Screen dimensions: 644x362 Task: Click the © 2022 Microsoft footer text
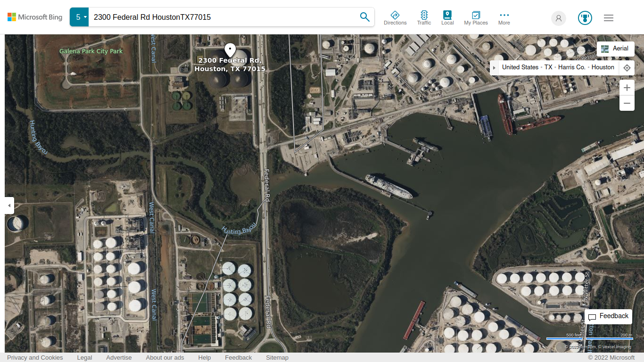(x=611, y=358)
